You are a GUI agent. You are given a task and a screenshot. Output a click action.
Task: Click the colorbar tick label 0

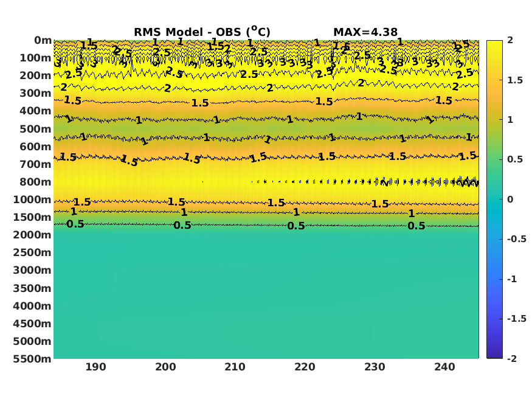(x=510, y=200)
